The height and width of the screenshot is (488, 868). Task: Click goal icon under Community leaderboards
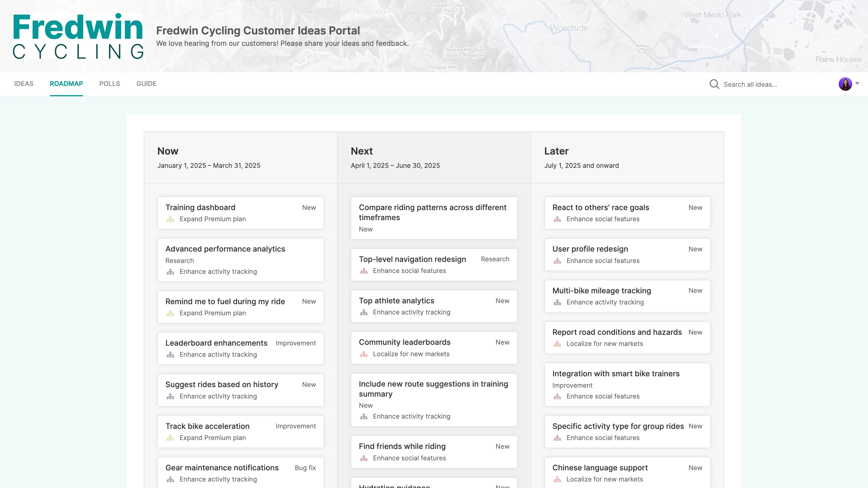(x=363, y=354)
